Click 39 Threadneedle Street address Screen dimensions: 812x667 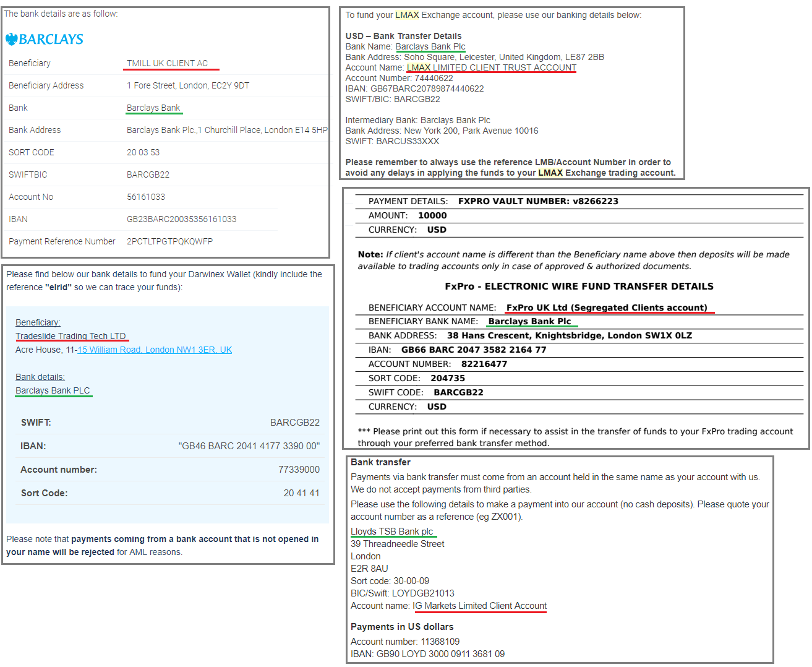tap(397, 544)
